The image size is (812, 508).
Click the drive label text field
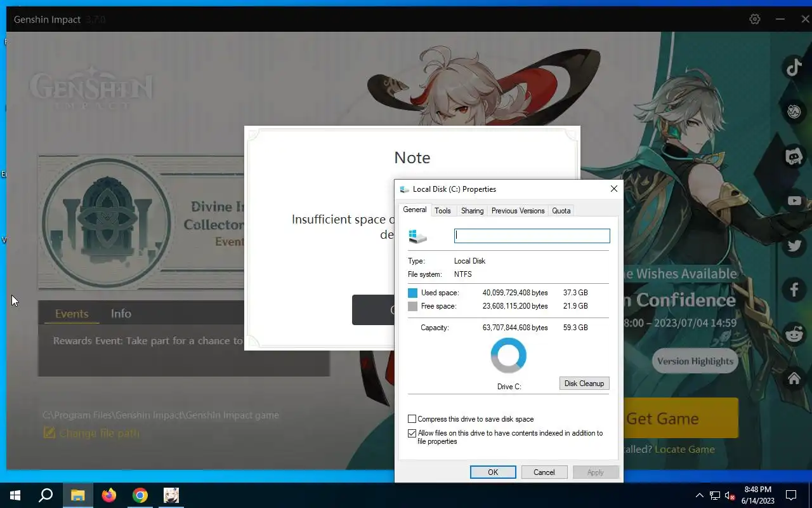(532, 236)
